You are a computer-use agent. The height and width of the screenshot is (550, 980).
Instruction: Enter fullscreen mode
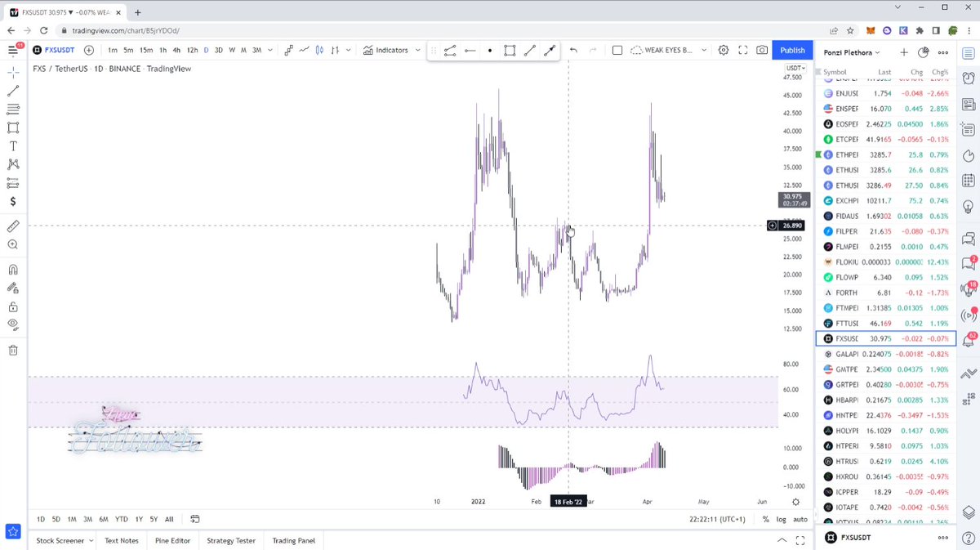[743, 51]
